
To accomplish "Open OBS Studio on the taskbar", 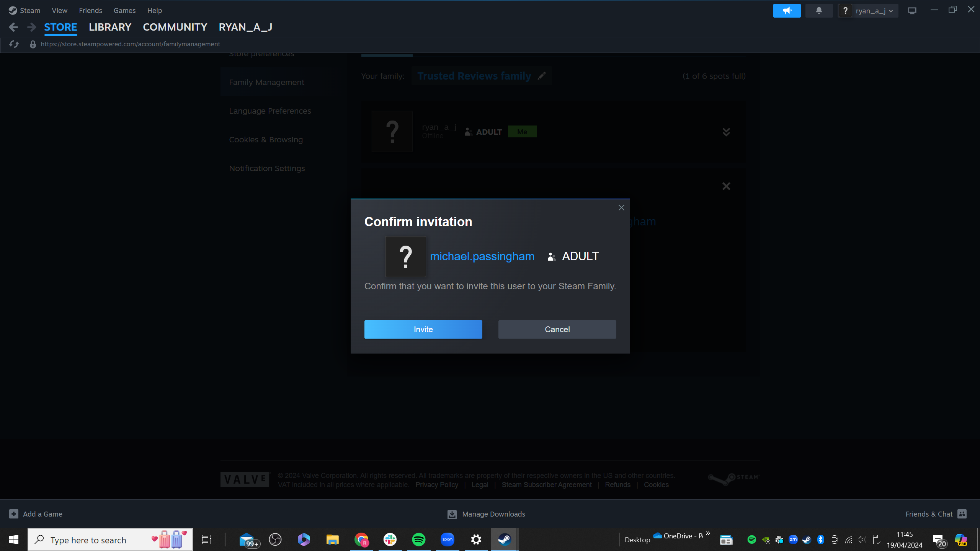I will 275,540.
